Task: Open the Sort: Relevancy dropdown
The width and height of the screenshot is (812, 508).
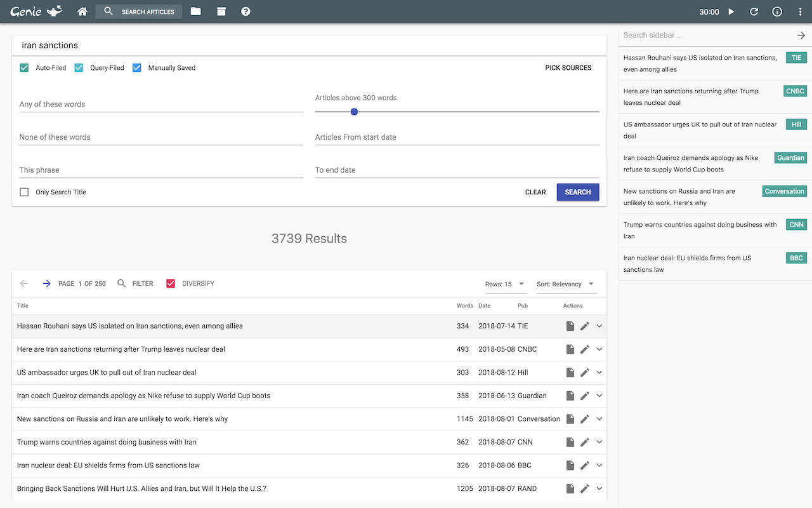Action: (565, 284)
